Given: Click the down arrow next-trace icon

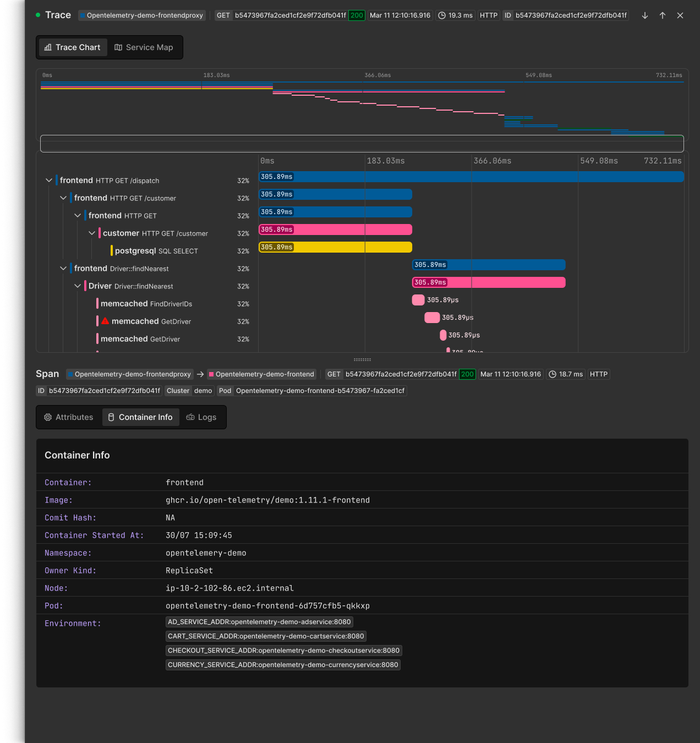Looking at the screenshot, I should click(645, 15).
